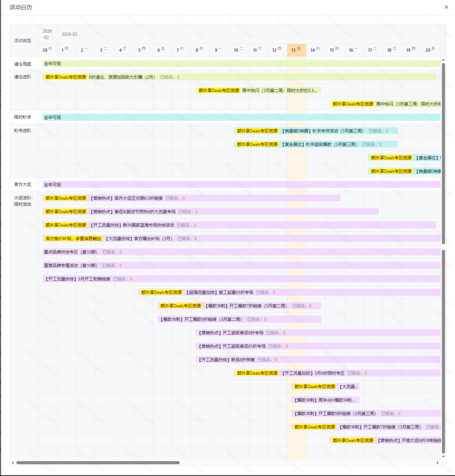Open 【开工流量扶持】3月开工助推链接
This screenshot has width=455, height=476.
(x=242, y=279)
